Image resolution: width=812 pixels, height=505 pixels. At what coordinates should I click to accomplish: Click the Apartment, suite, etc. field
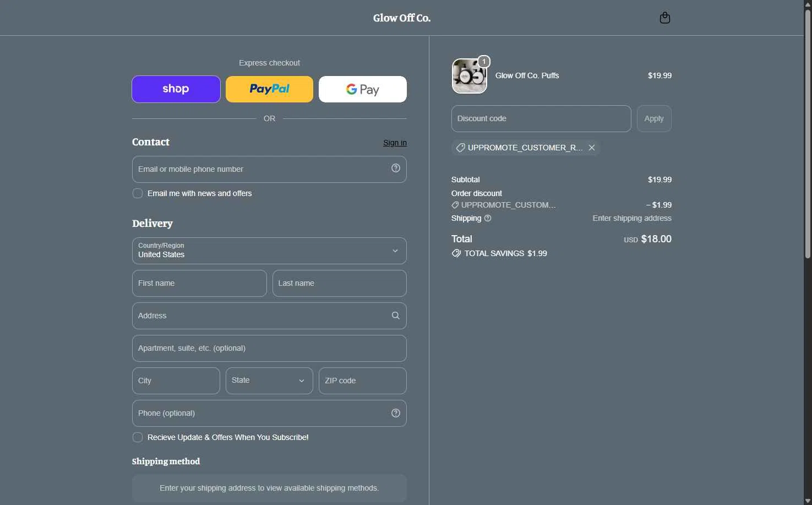click(269, 348)
